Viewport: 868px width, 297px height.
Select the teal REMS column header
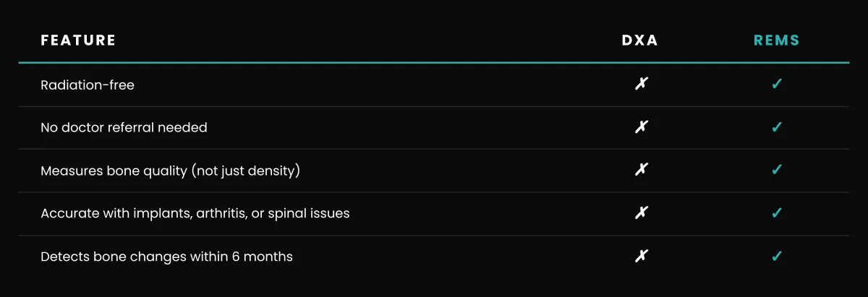coord(777,40)
